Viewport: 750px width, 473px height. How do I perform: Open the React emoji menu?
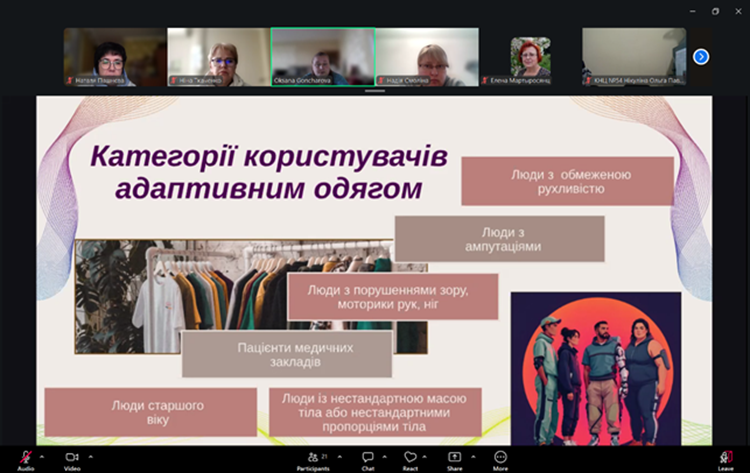410,458
